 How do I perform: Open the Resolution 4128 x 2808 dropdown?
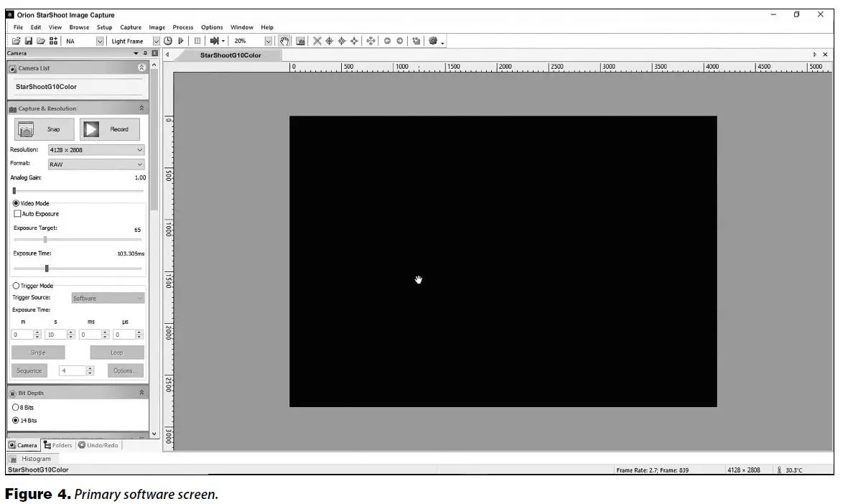96,150
